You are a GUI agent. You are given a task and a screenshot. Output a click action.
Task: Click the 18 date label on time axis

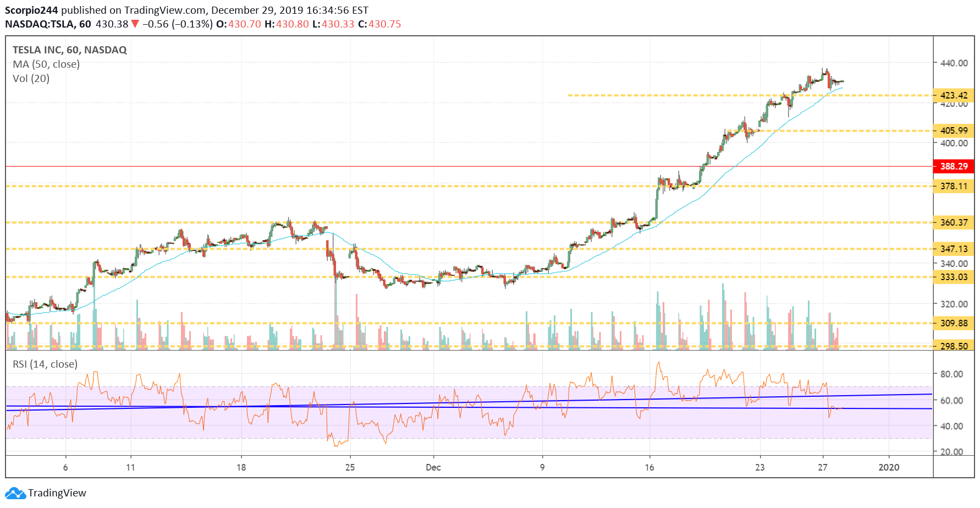click(241, 468)
